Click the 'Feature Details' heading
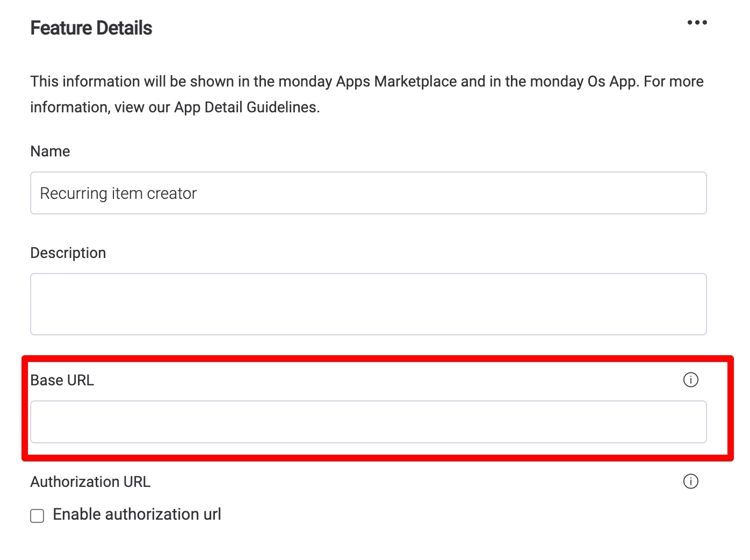 (x=91, y=28)
